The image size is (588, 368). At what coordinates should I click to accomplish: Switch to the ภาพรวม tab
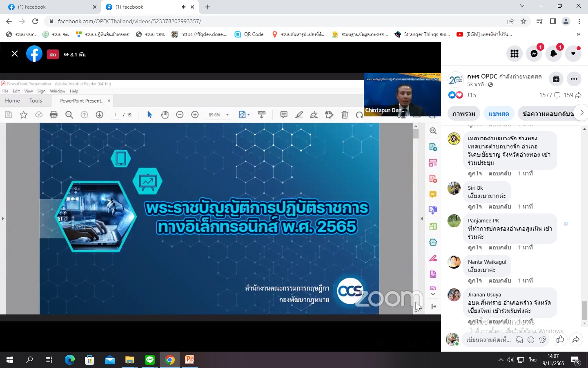463,114
